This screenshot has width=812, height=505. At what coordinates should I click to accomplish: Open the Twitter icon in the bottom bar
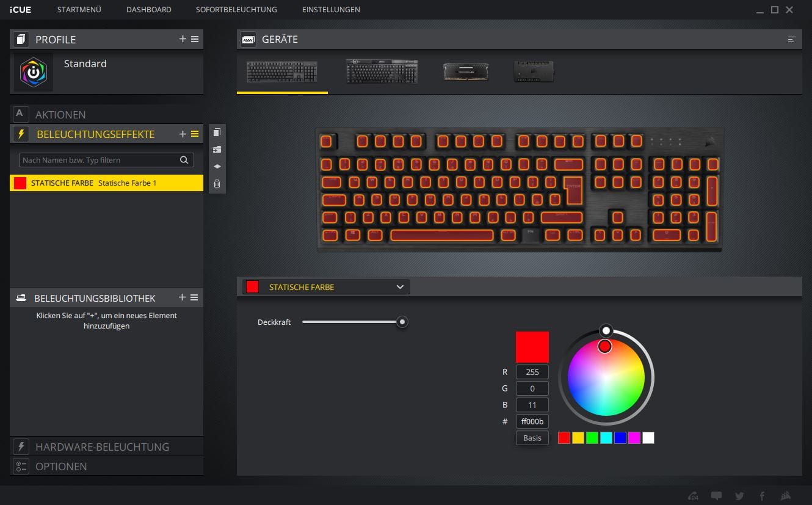pos(739,496)
